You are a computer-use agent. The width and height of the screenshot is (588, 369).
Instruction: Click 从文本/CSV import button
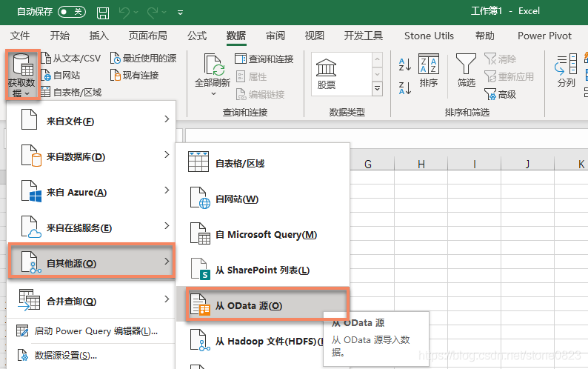click(x=71, y=59)
